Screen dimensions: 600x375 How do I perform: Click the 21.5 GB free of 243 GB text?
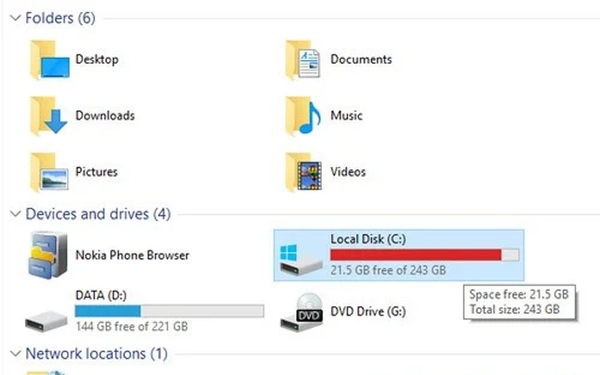tap(388, 270)
